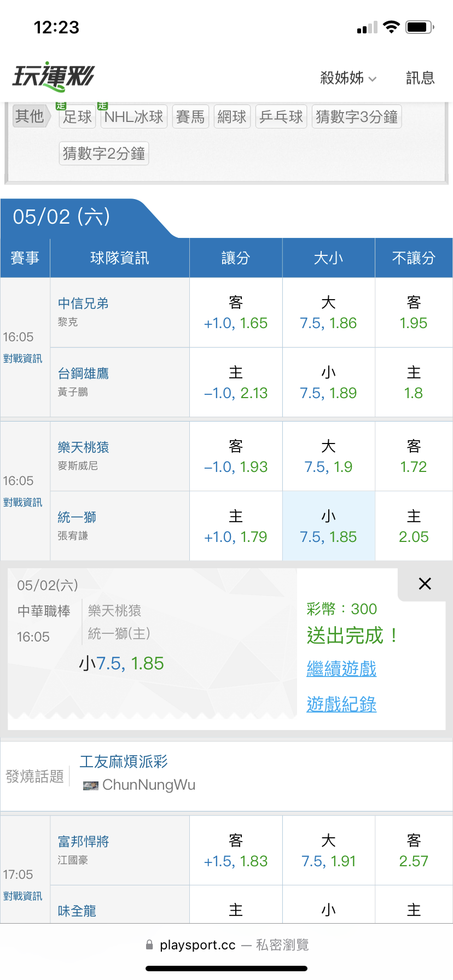Viewport: 453px width, 980px height.
Task: Switch to 賽馬 category
Action: point(190,116)
